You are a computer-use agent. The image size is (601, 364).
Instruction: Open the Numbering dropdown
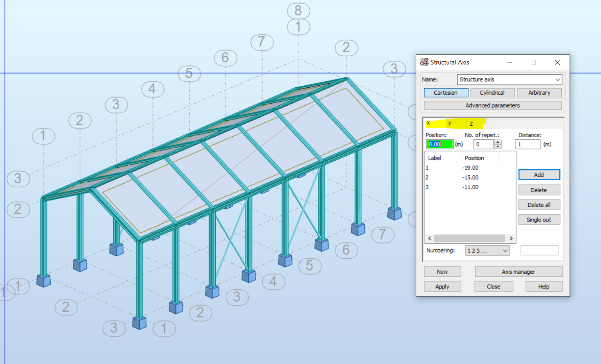(487, 251)
